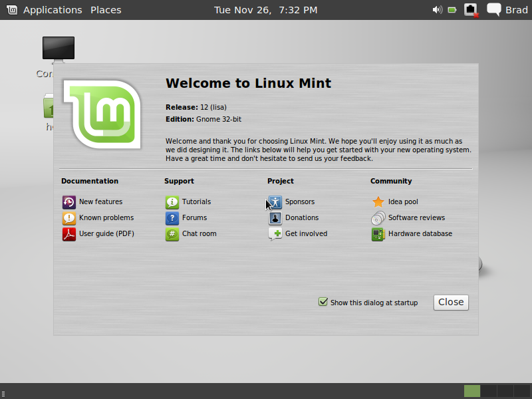Open the Software reviews link

pyautogui.click(x=417, y=217)
